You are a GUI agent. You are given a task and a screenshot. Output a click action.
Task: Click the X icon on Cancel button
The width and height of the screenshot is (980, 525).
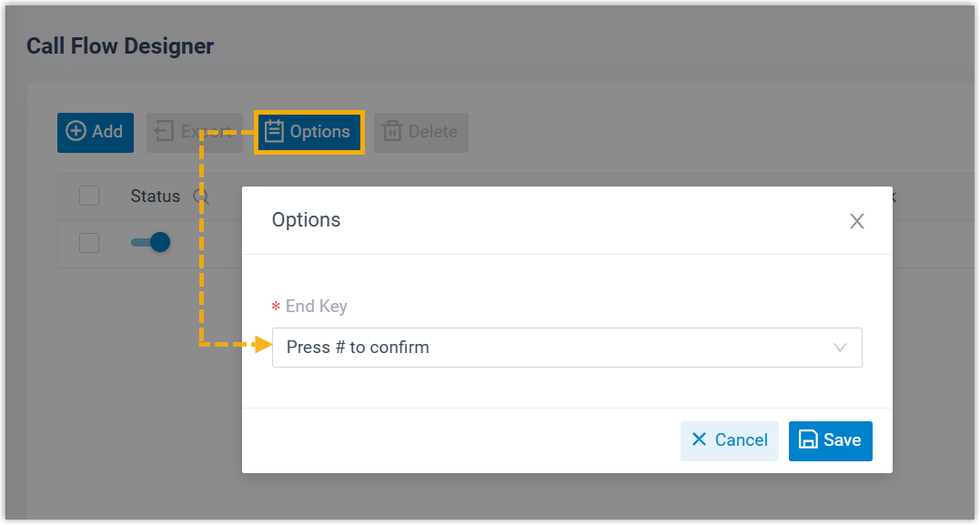pyautogui.click(x=699, y=440)
